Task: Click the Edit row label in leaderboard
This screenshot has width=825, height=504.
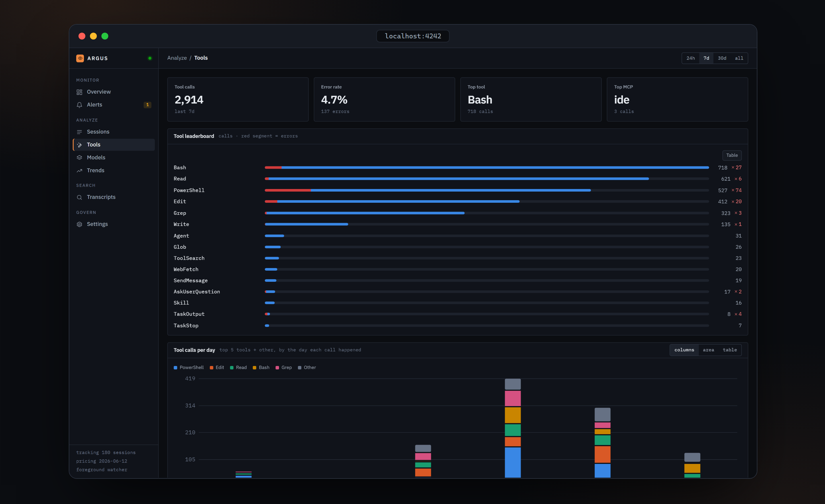Action: point(180,202)
